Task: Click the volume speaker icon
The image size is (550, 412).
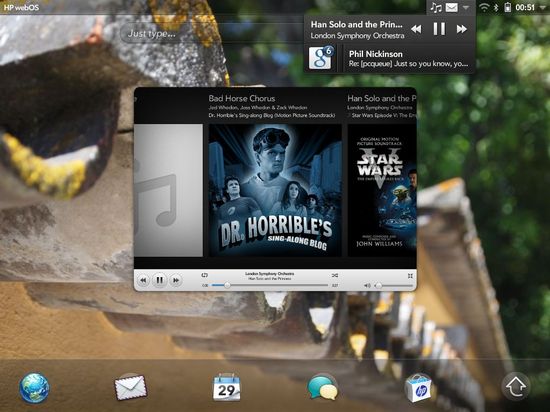Action: click(367, 286)
